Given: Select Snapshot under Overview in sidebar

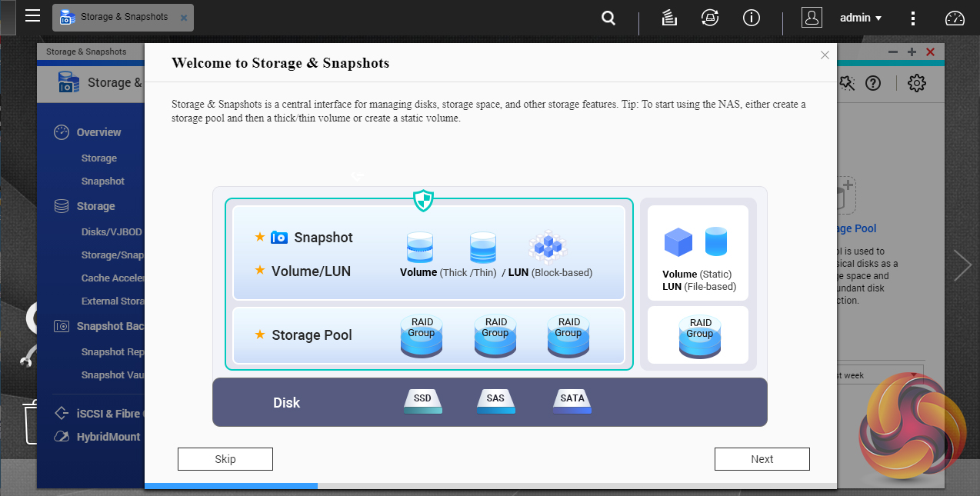Looking at the screenshot, I should (x=103, y=181).
